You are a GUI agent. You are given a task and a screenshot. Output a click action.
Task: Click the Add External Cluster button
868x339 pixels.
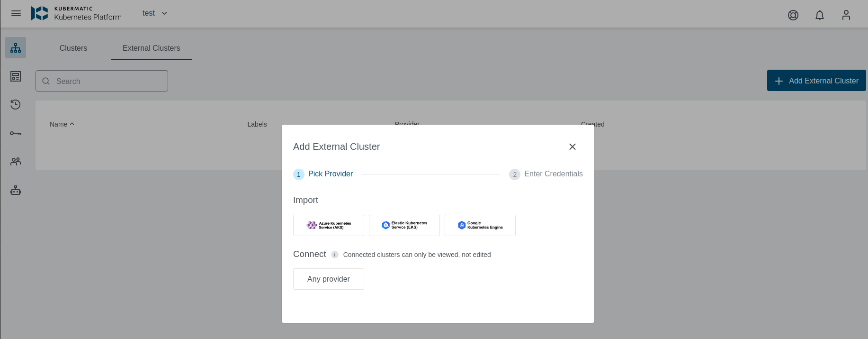[816, 80]
